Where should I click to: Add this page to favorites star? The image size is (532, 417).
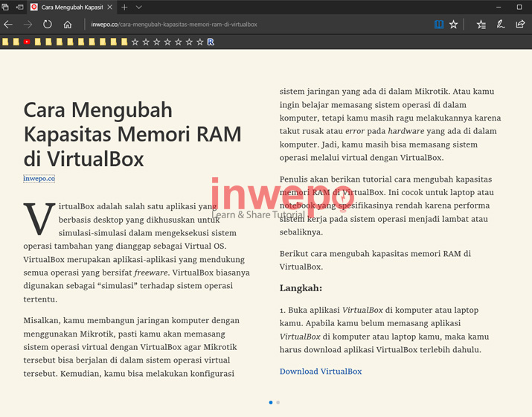(x=453, y=25)
